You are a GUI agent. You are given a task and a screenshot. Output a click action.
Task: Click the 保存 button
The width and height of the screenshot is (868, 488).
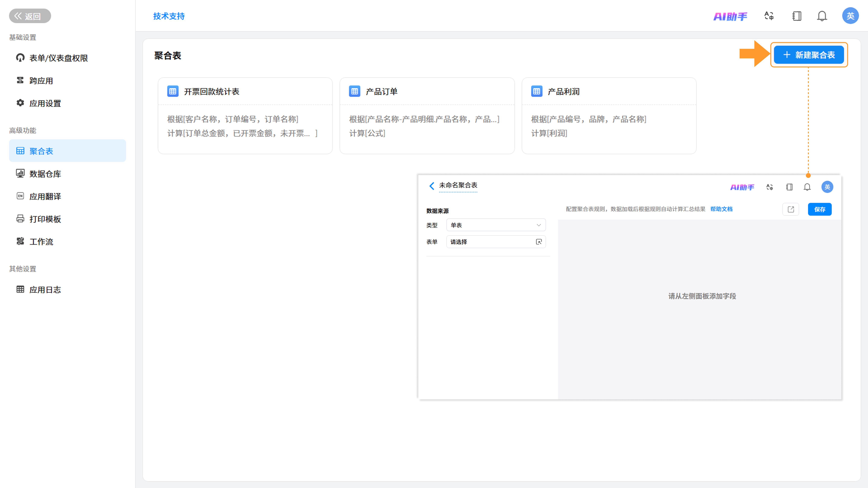(x=819, y=209)
